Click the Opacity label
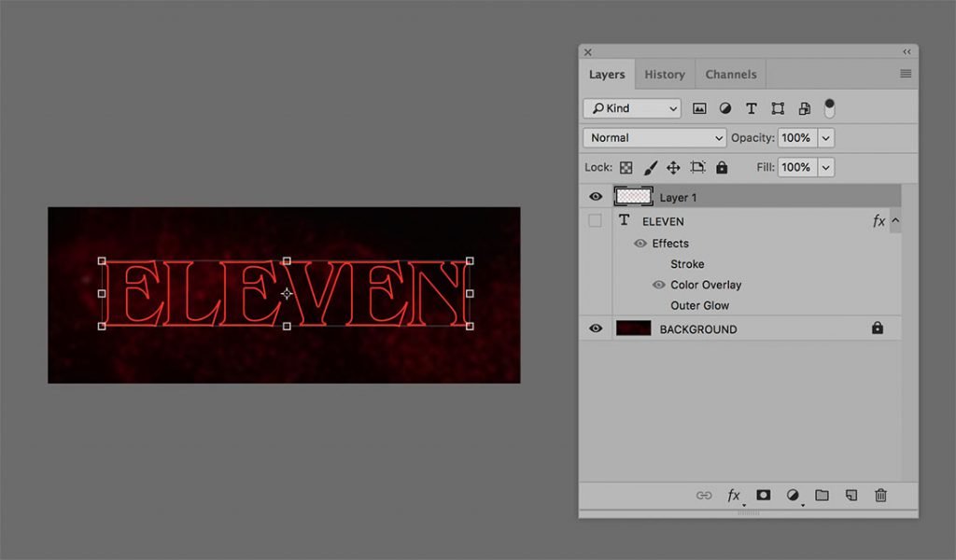 click(752, 138)
